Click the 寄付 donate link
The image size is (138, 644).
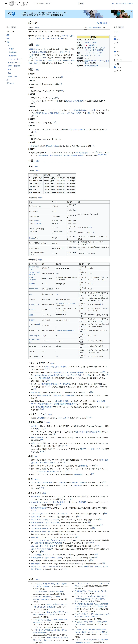coord(113,4)
